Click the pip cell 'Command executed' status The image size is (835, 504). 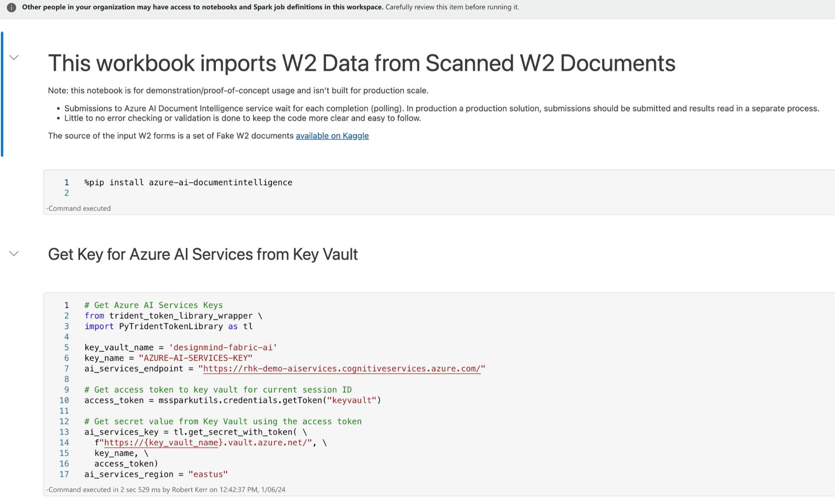(x=79, y=208)
